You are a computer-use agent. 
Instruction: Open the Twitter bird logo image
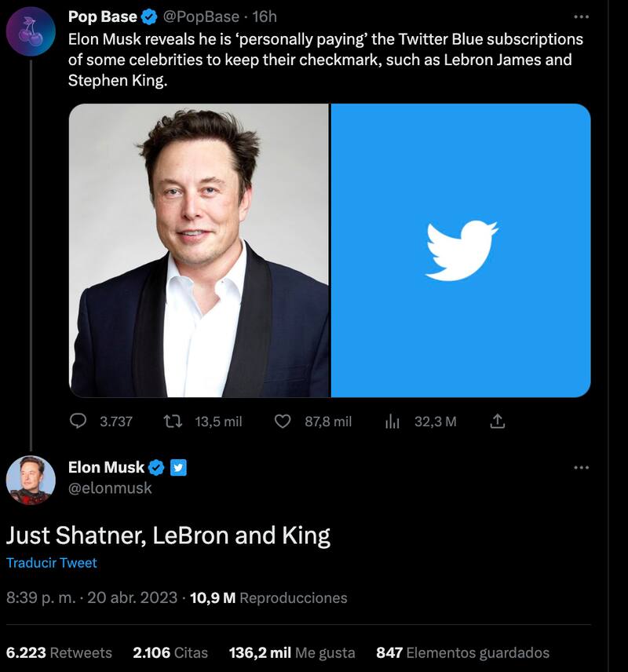click(461, 250)
